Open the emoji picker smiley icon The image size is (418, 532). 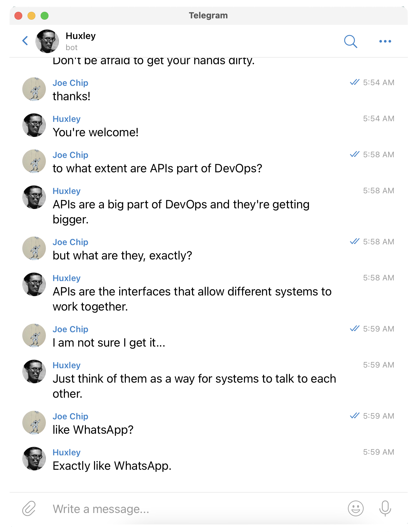tap(356, 508)
